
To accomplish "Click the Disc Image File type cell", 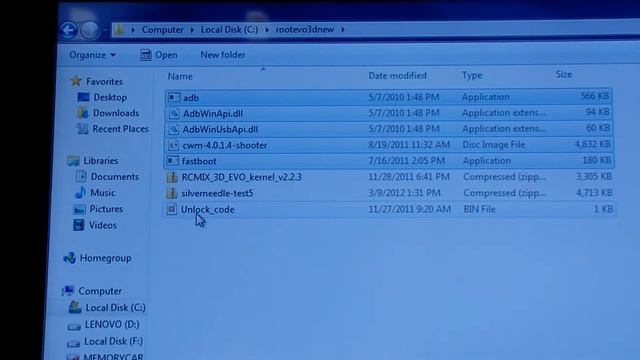I will click(x=493, y=144).
